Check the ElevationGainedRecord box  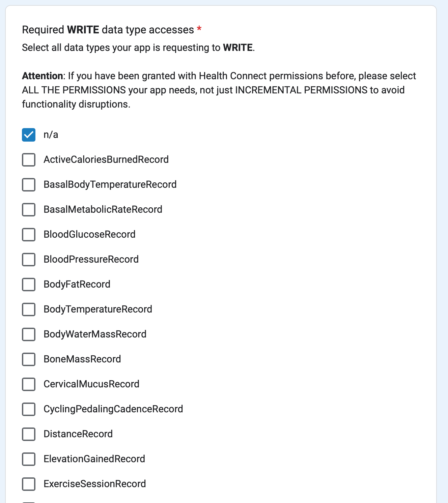29,459
